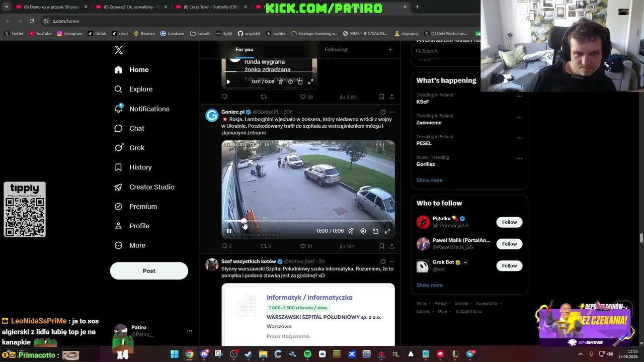This screenshot has height=362, width=644.
Task: Show more accounts to follow
Action: 429,285
